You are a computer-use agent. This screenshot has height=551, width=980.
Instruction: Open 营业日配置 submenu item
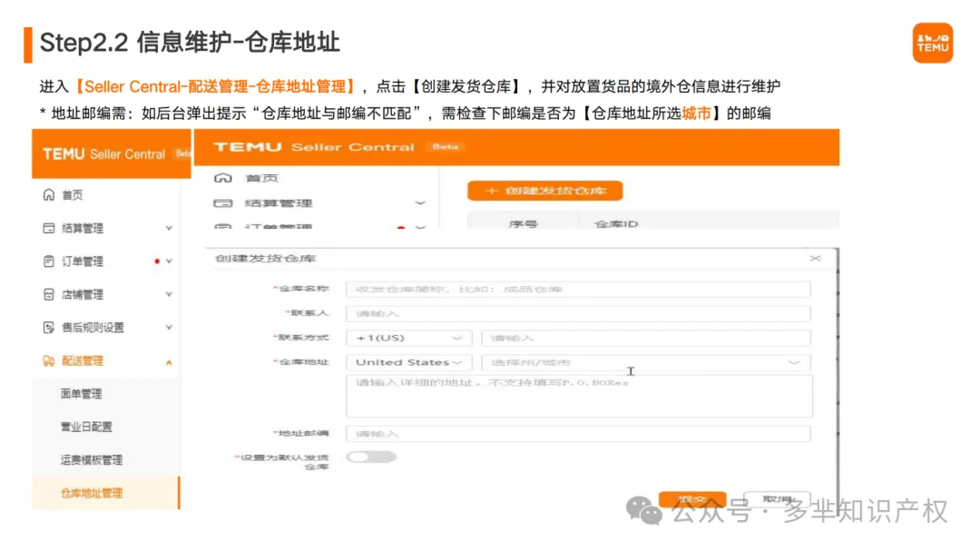[86, 428]
